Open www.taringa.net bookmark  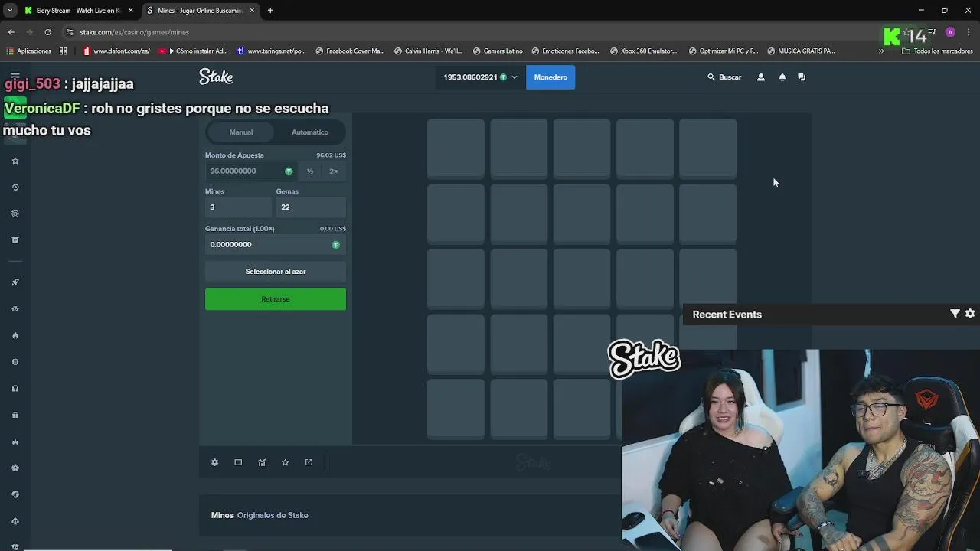pos(271,51)
